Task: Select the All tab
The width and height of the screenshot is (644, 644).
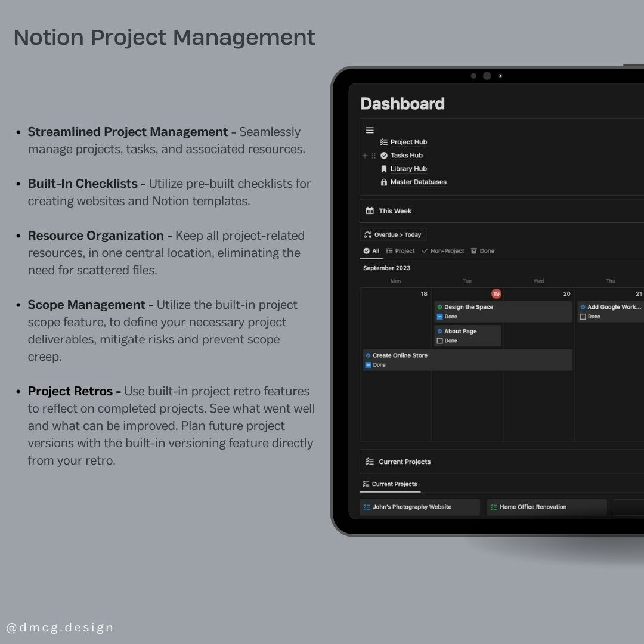Action: [x=371, y=251]
